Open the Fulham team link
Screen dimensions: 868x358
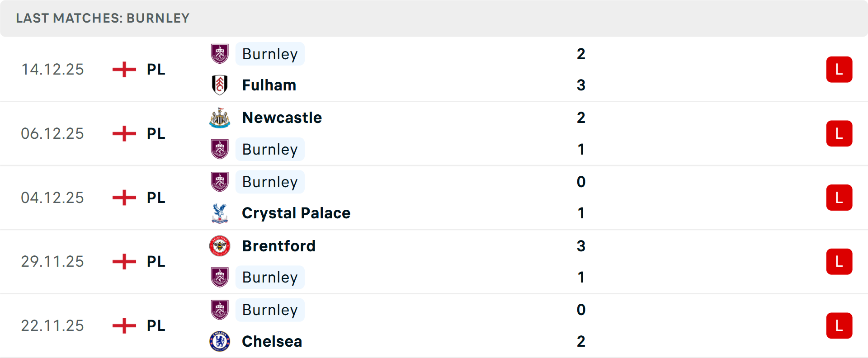pos(269,85)
